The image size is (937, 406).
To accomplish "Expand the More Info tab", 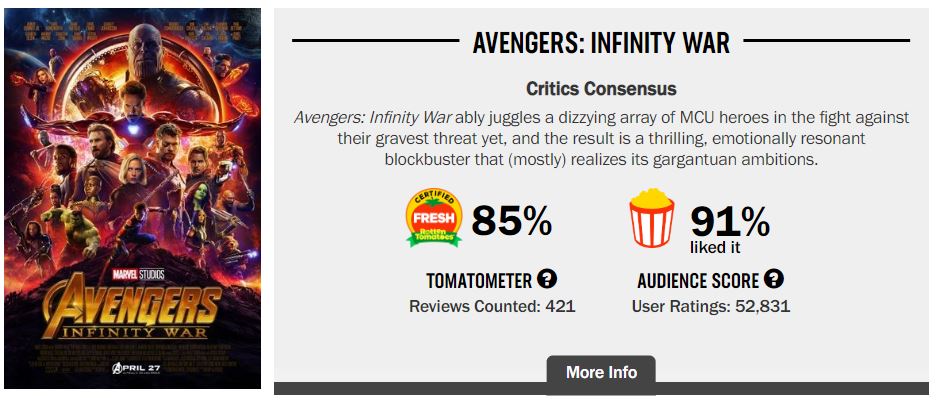I will [601, 372].
